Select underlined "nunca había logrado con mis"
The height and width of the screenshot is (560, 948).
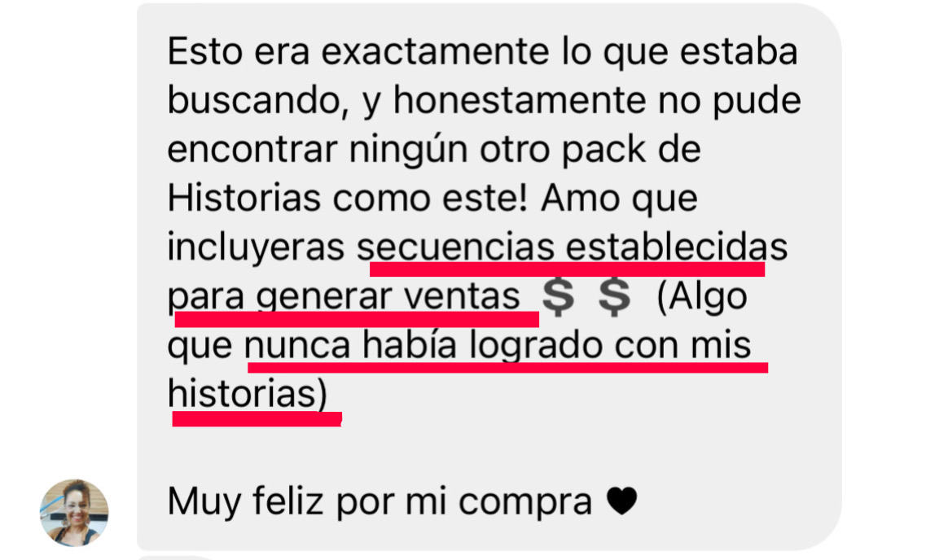click(498, 346)
